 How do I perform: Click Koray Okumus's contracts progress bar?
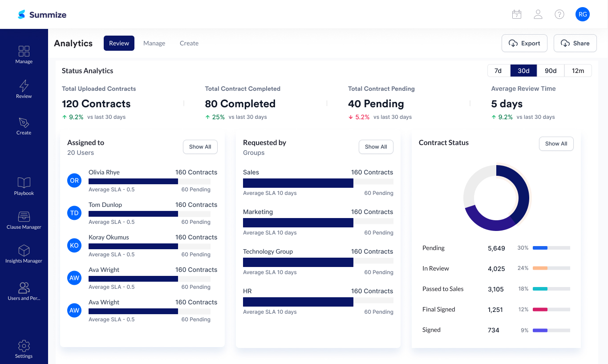pos(150,246)
